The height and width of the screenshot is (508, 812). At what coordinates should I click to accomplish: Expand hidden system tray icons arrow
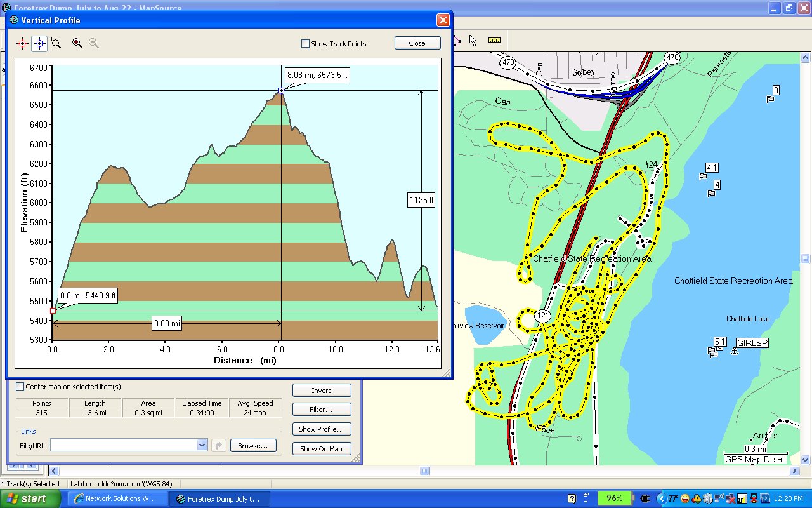(x=662, y=498)
